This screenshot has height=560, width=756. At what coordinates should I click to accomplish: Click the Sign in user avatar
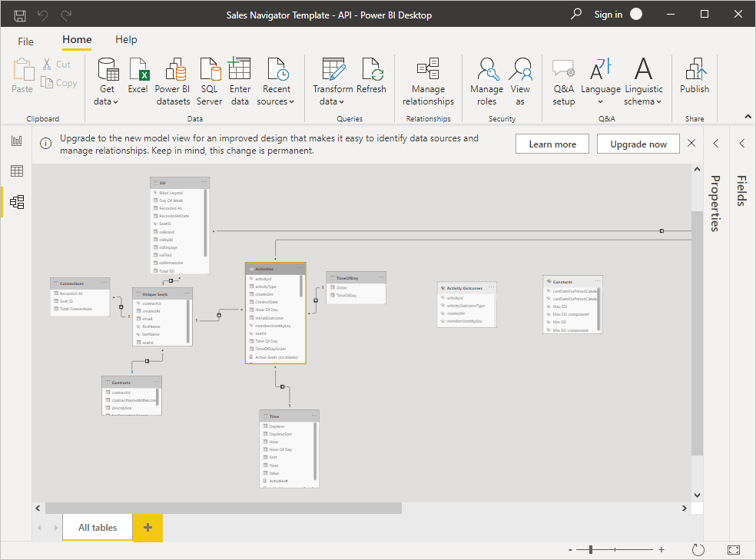(636, 14)
